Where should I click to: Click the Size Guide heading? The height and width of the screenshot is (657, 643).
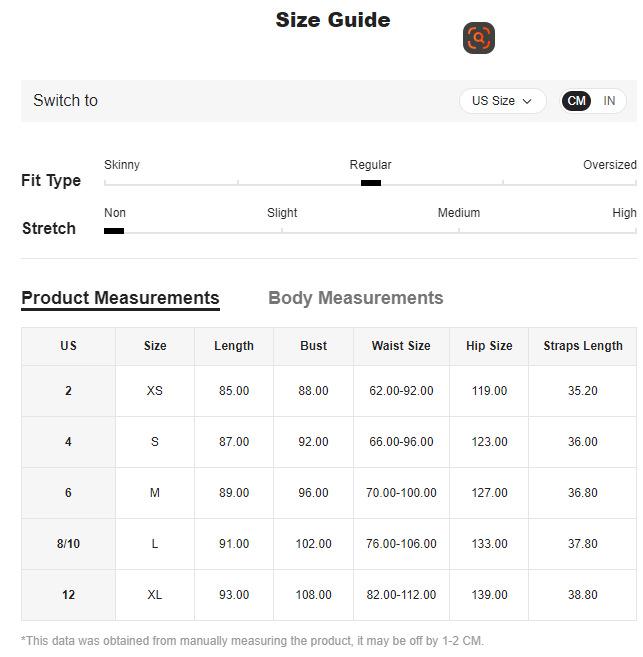(333, 20)
